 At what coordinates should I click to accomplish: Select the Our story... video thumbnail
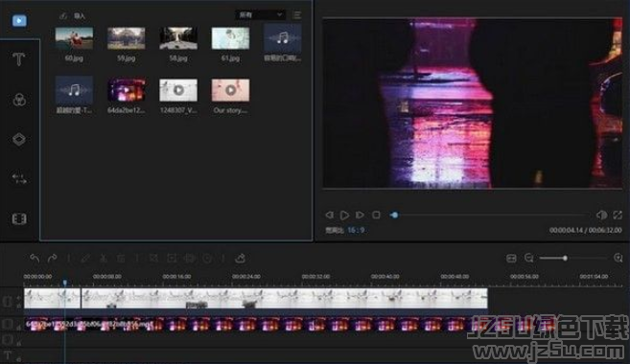point(230,90)
